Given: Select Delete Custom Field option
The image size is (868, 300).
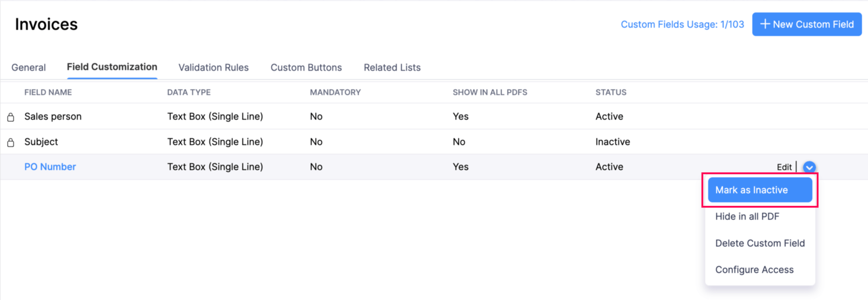Looking at the screenshot, I should pyautogui.click(x=760, y=243).
